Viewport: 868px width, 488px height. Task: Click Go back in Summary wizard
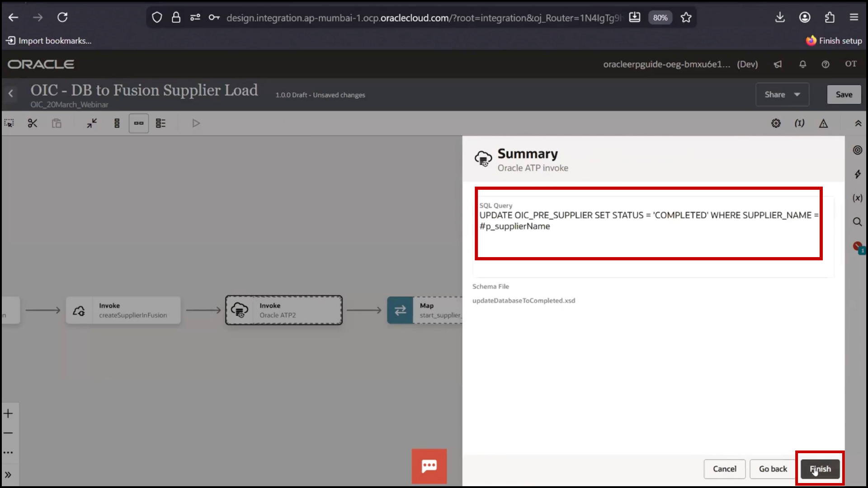[x=773, y=469]
